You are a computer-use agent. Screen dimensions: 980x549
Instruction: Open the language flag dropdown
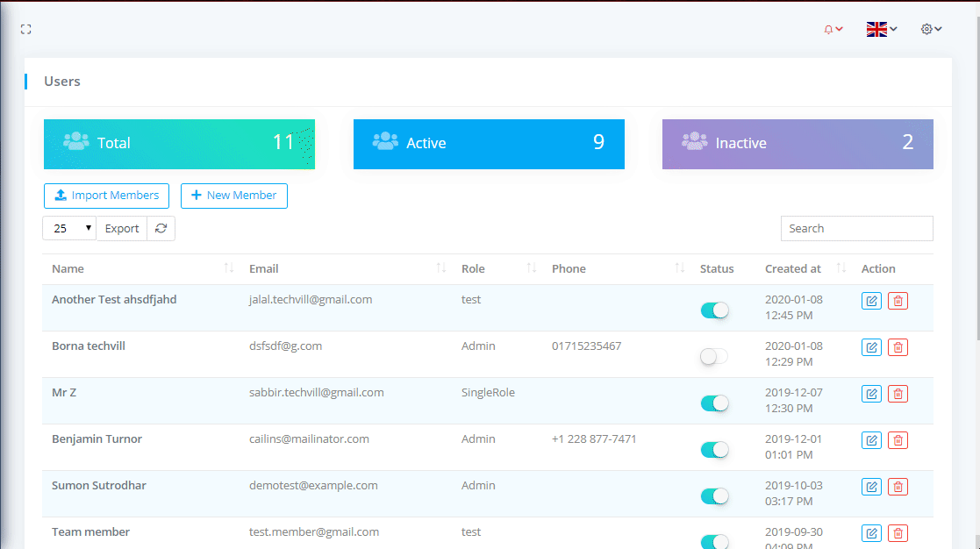pos(882,29)
